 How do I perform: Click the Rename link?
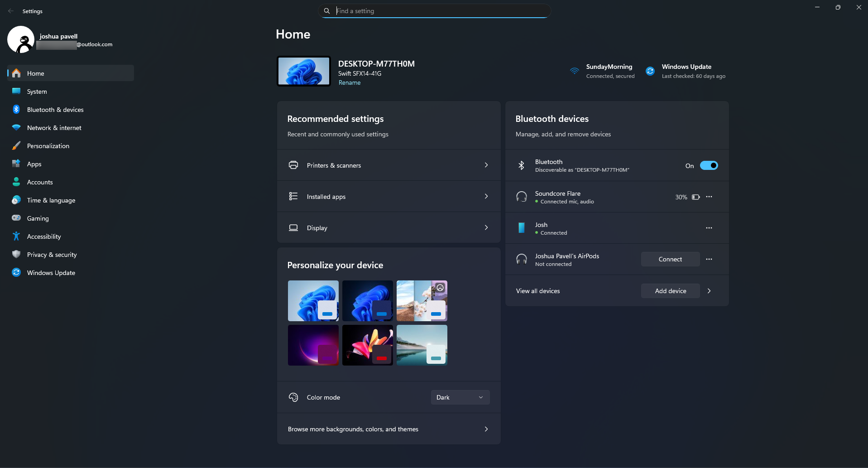point(350,82)
